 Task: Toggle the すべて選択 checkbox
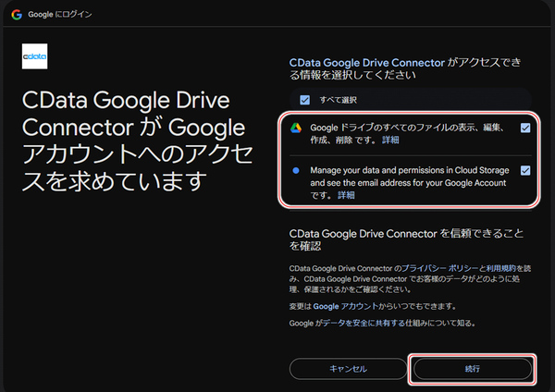point(304,99)
